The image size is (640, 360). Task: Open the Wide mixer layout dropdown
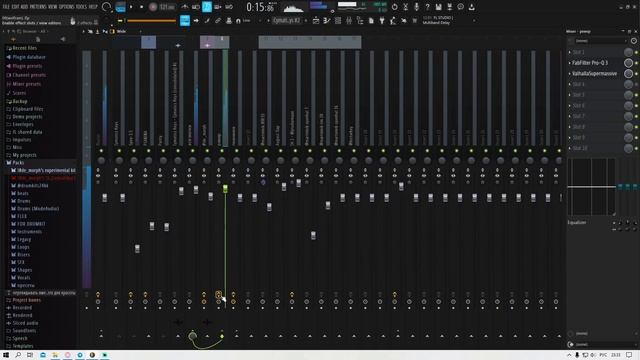[x=122, y=31]
